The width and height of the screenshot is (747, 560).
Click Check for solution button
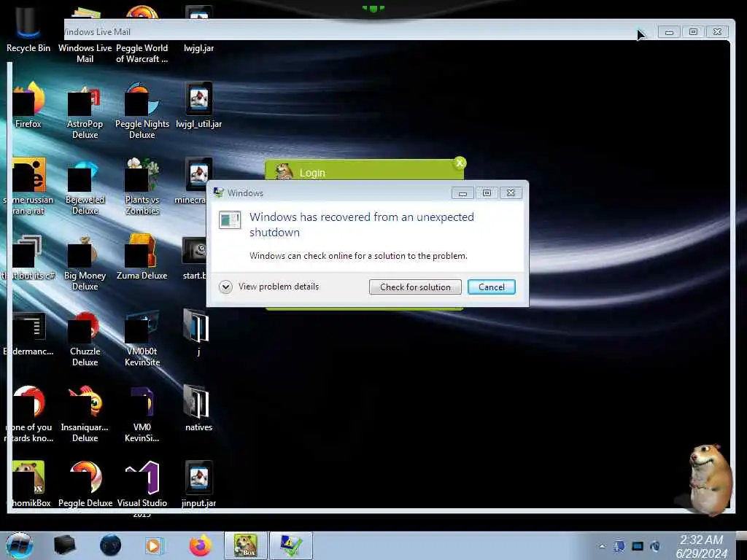coord(415,287)
